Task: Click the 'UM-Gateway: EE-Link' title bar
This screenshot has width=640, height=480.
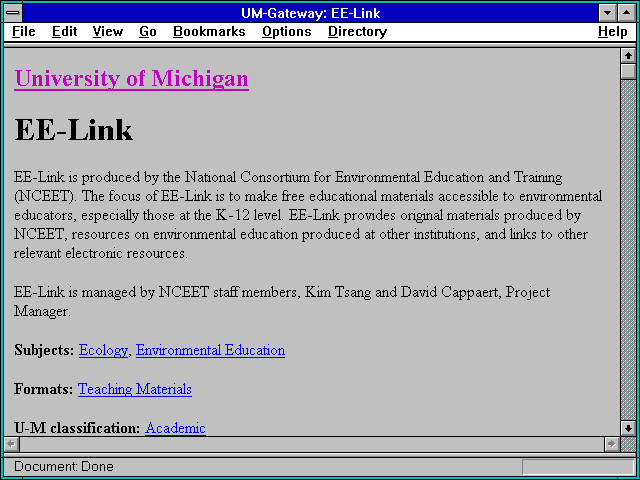Action: pos(311,13)
